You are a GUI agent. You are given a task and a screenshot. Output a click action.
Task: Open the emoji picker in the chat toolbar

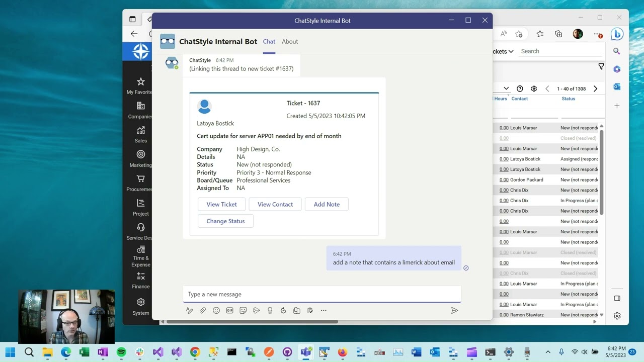pos(216,311)
